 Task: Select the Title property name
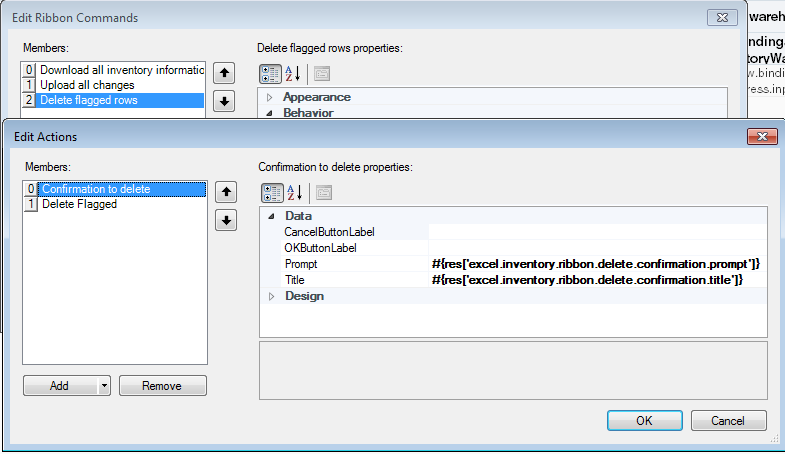[x=294, y=280]
